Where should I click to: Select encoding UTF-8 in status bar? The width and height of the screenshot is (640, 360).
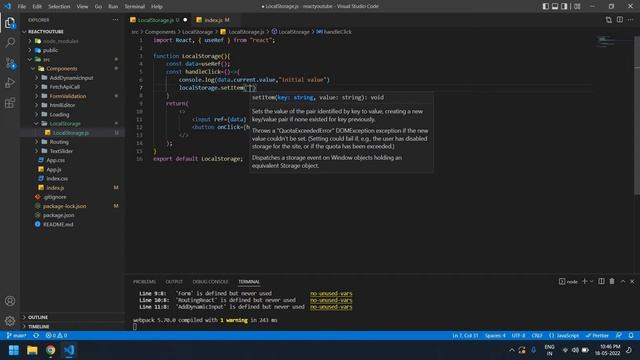click(x=518, y=336)
